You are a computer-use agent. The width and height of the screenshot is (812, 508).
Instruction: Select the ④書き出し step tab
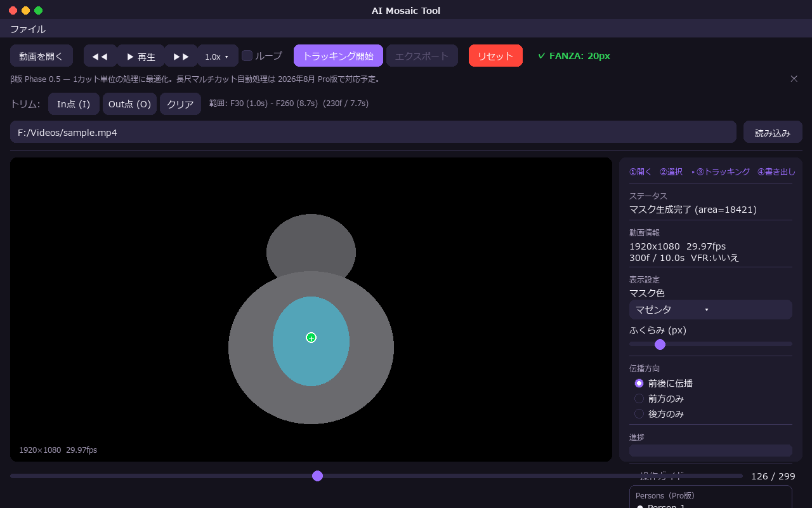click(x=776, y=172)
